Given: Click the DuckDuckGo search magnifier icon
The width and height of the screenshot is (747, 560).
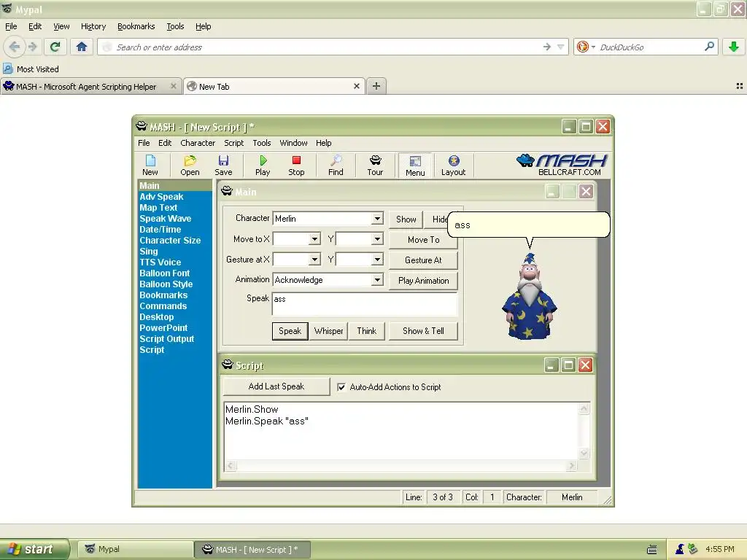Looking at the screenshot, I should click(x=709, y=47).
